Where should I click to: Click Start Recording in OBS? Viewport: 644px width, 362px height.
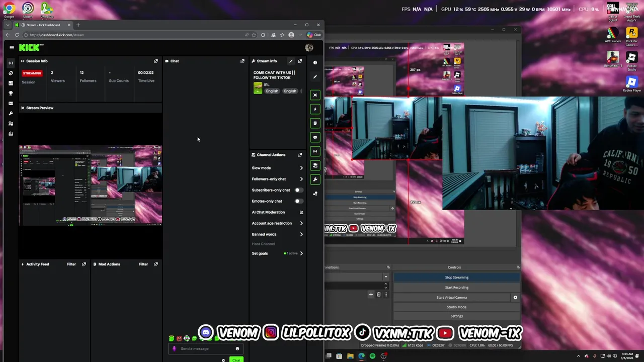coord(456,287)
